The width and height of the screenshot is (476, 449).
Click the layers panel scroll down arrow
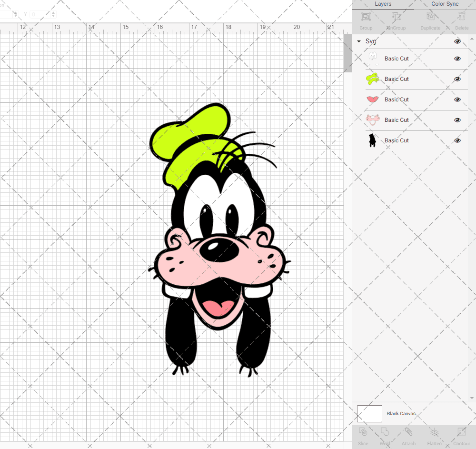[471, 398]
